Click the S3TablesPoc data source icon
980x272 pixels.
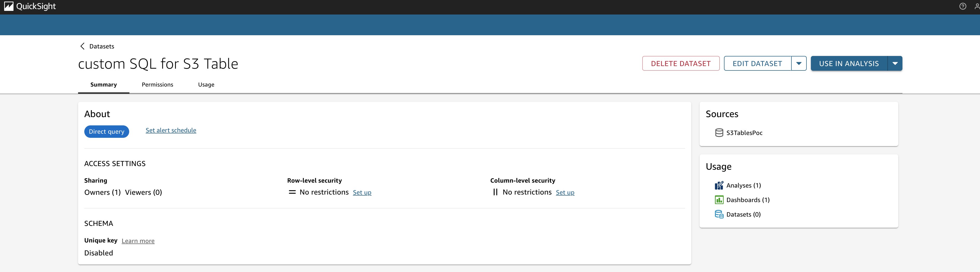coord(719,133)
